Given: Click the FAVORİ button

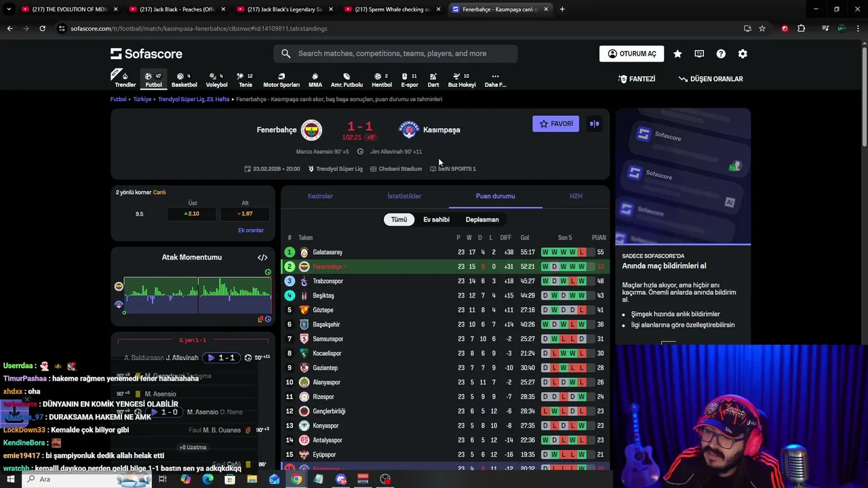Looking at the screenshot, I should 555,123.
